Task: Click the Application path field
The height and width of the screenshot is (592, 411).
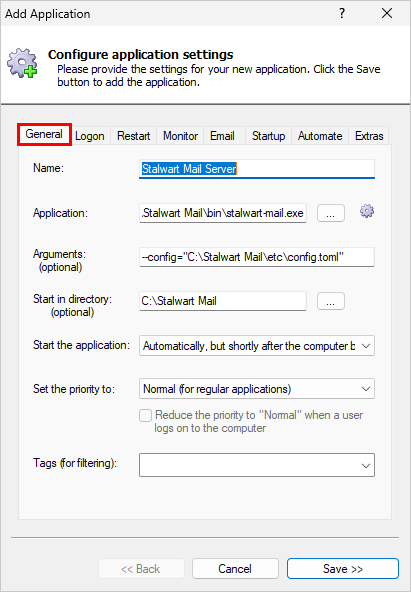Action: (223, 213)
